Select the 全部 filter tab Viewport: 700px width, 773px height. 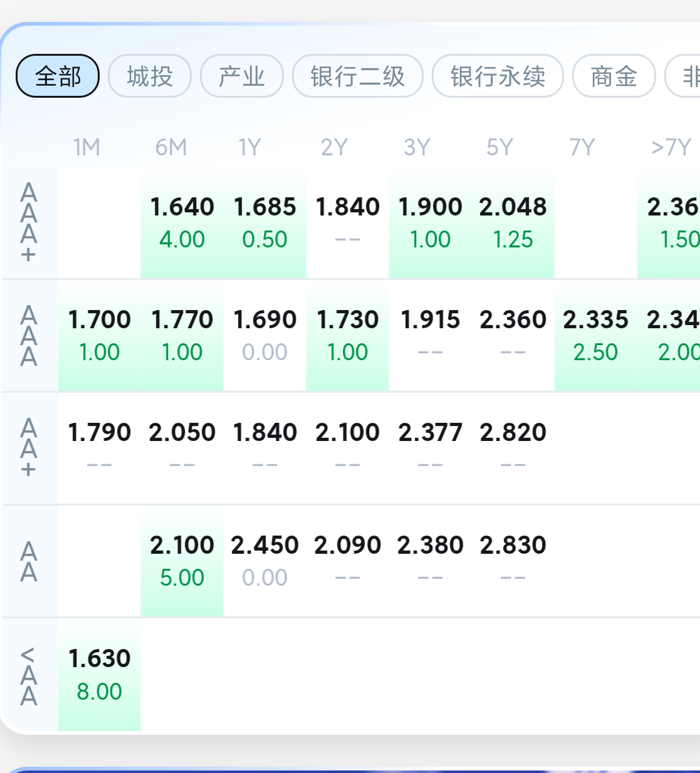point(58,76)
